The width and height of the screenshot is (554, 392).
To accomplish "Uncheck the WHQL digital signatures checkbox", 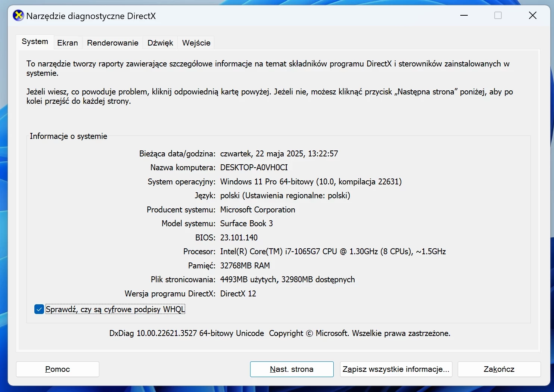I will click(39, 309).
